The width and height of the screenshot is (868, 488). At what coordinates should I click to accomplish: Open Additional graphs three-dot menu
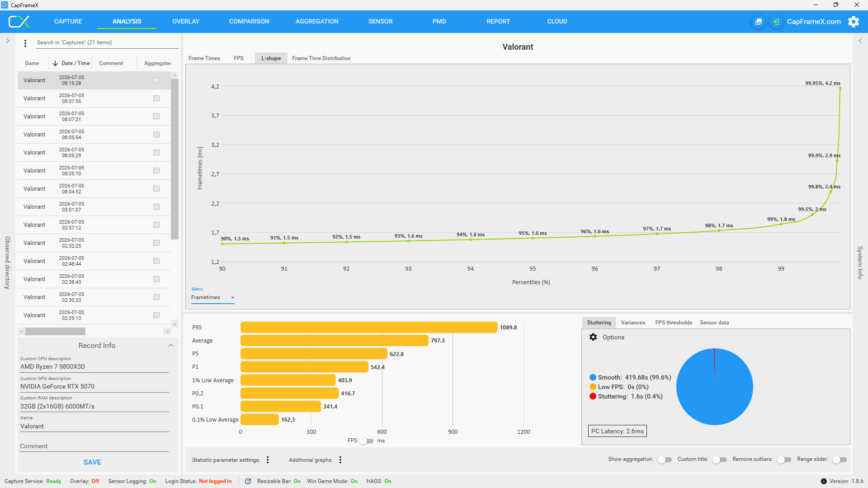[340, 460]
